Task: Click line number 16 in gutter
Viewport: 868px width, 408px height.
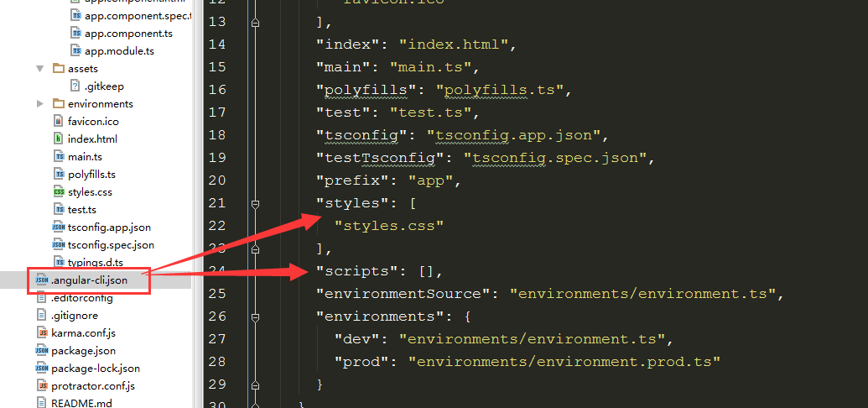Action: tap(217, 89)
